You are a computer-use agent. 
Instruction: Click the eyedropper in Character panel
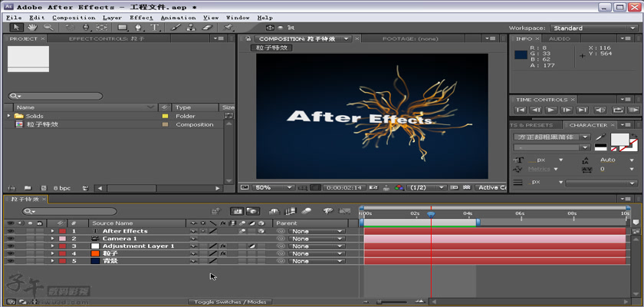point(601,137)
